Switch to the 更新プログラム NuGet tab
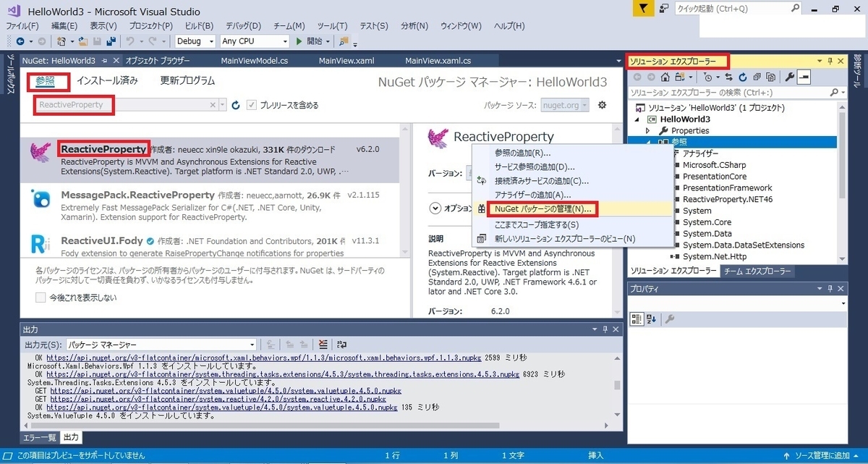 187,81
